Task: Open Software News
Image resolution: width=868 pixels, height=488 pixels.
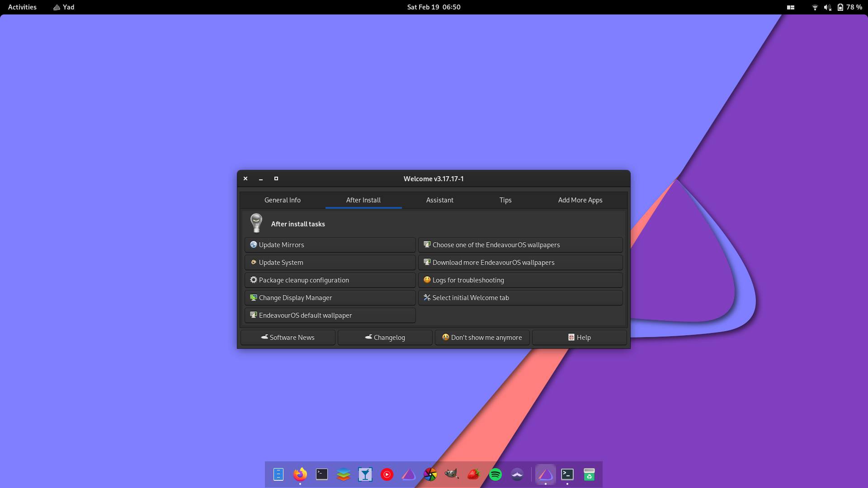Action: click(x=288, y=337)
